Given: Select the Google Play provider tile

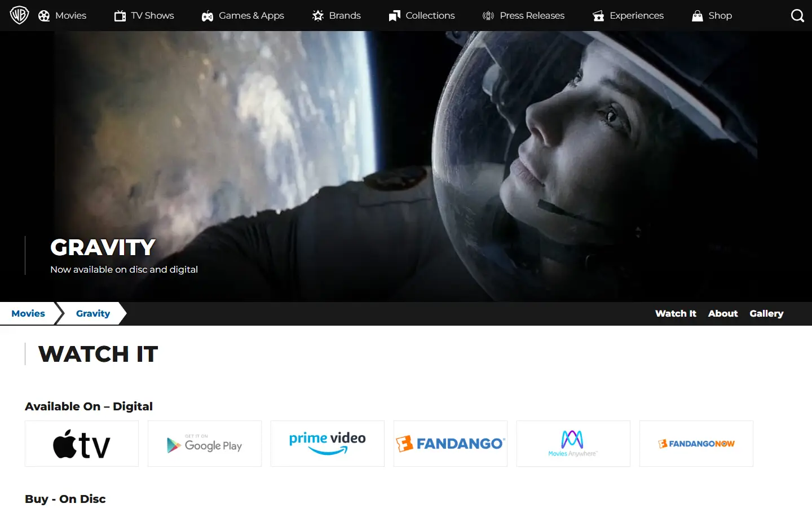Looking at the screenshot, I should click(x=205, y=444).
